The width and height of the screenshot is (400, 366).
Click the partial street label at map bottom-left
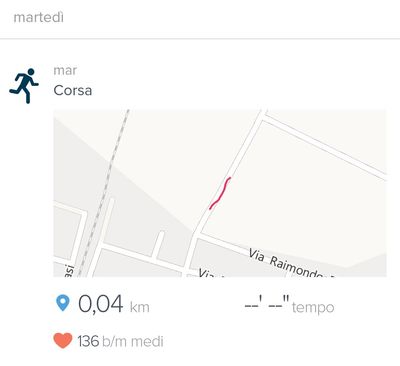69,270
